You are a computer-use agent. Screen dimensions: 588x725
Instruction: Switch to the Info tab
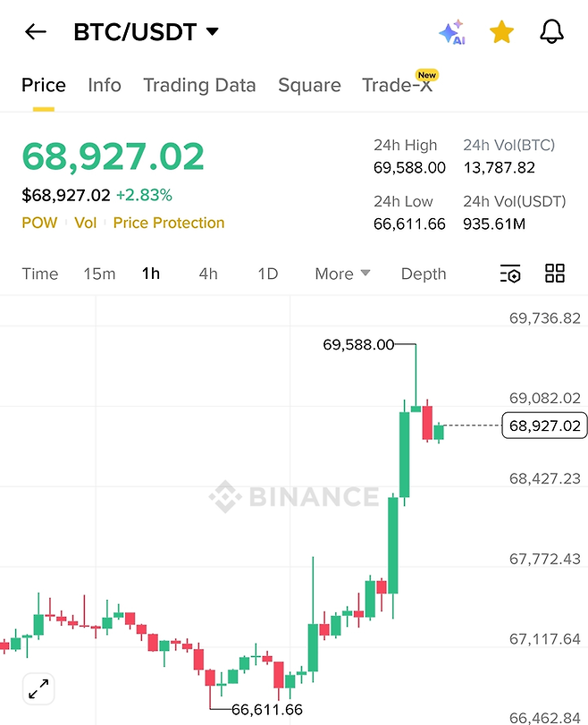[x=105, y=85]
